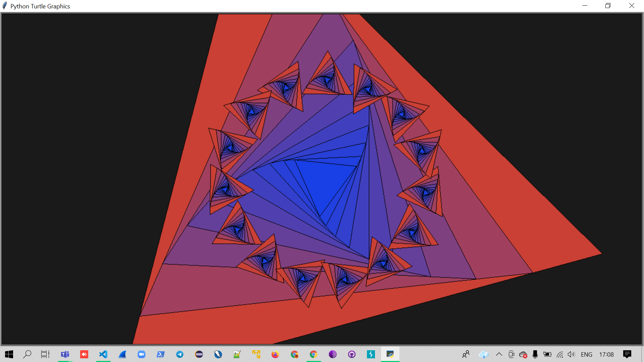Expand hidden system tray icons

(499, 354)
